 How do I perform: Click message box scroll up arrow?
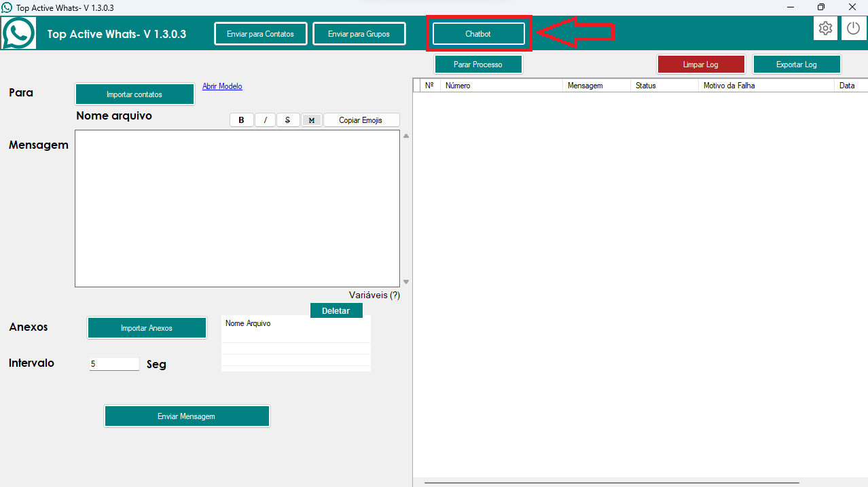[x=406, y=136]
